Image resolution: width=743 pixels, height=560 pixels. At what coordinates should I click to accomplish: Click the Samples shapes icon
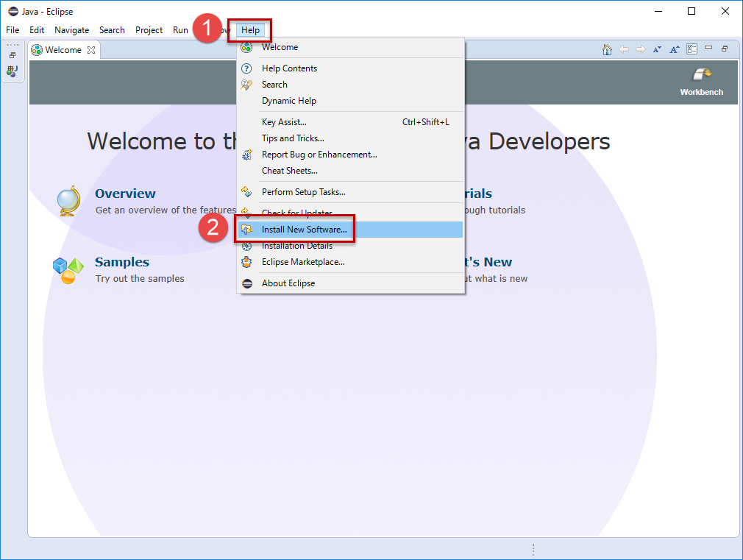click(68, 270)
